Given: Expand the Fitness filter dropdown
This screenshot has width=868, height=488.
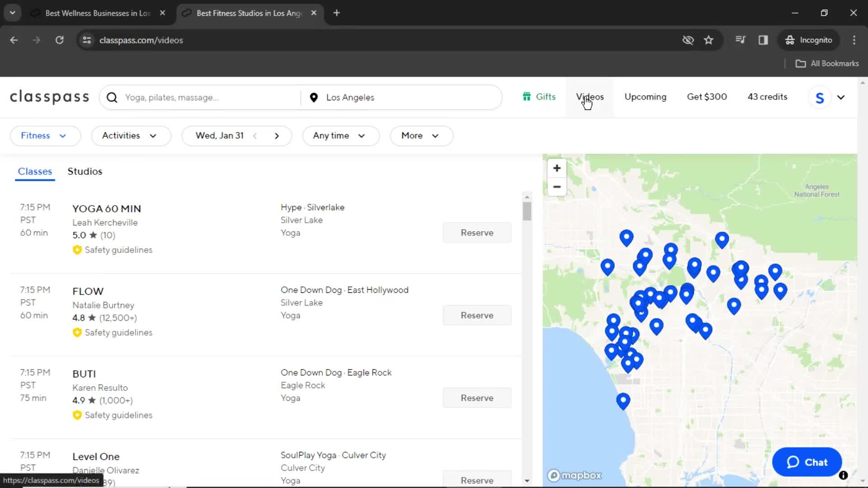Looking at the screenshot, I should point(45,136).
